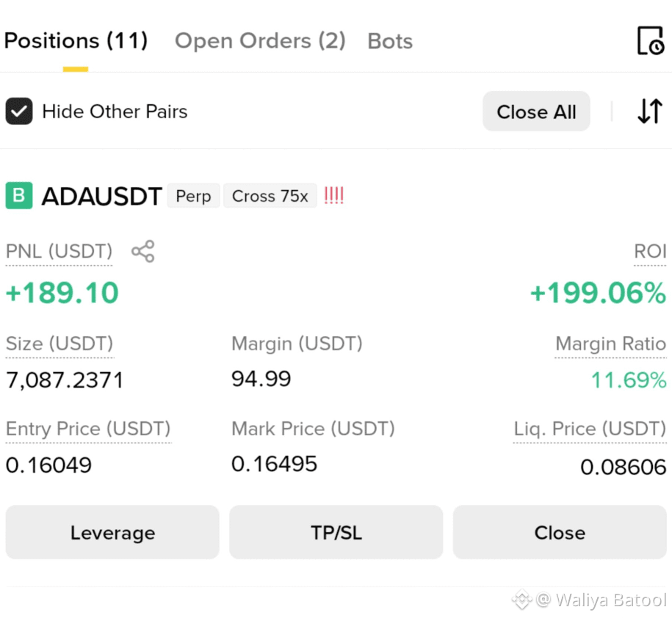
Task: Tap Liq. Price (USDT) label
Action: point(590,429)
